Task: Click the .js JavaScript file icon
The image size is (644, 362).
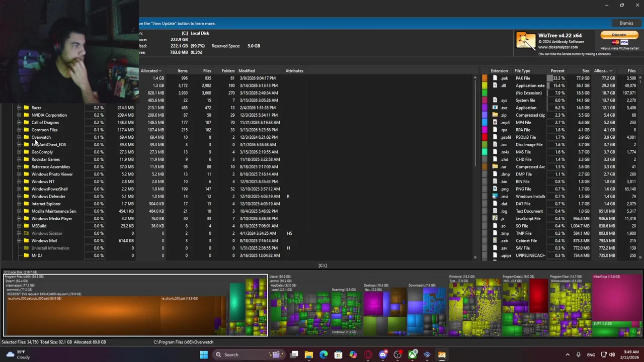Action: click(495, 218)
